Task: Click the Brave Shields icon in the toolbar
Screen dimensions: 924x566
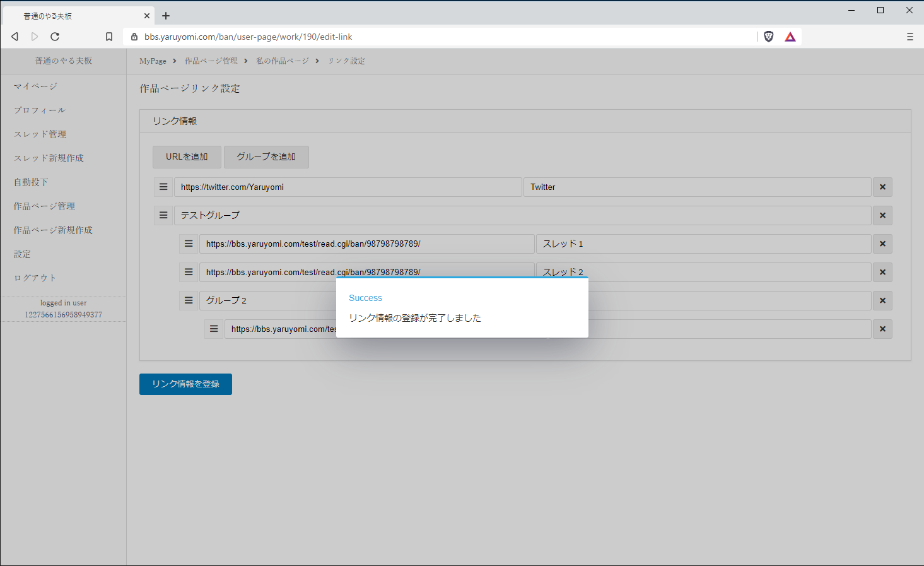Action: point(768,37)
